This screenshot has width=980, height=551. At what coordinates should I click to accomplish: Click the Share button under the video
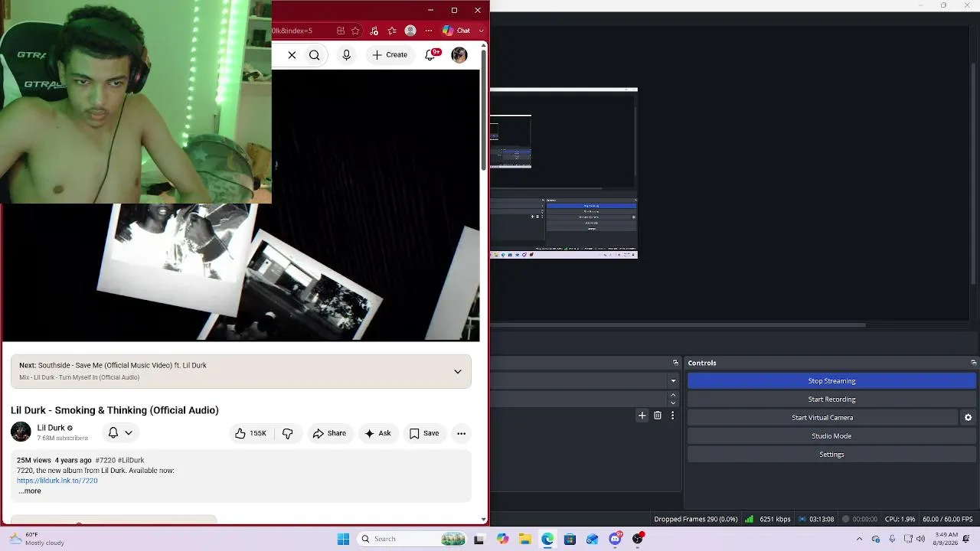(x=329, y=433)
